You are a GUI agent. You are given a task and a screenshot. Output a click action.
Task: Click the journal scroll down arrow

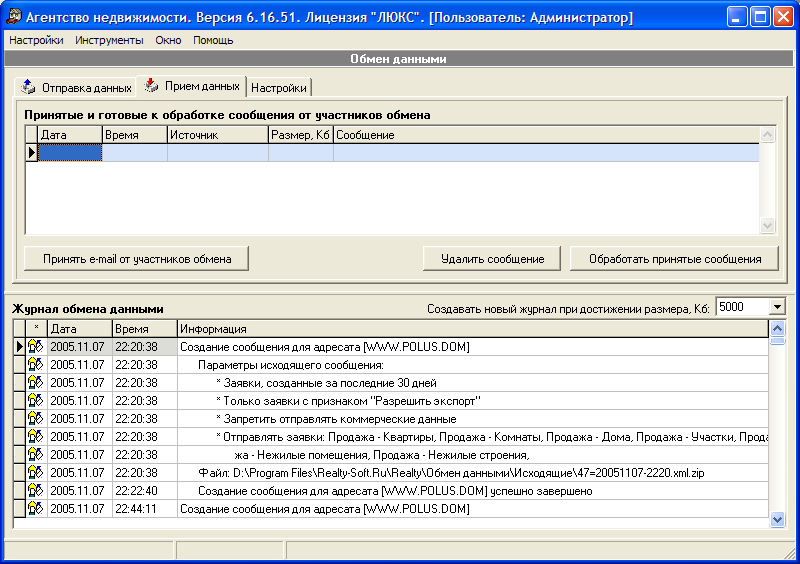(x=777, y=520)
